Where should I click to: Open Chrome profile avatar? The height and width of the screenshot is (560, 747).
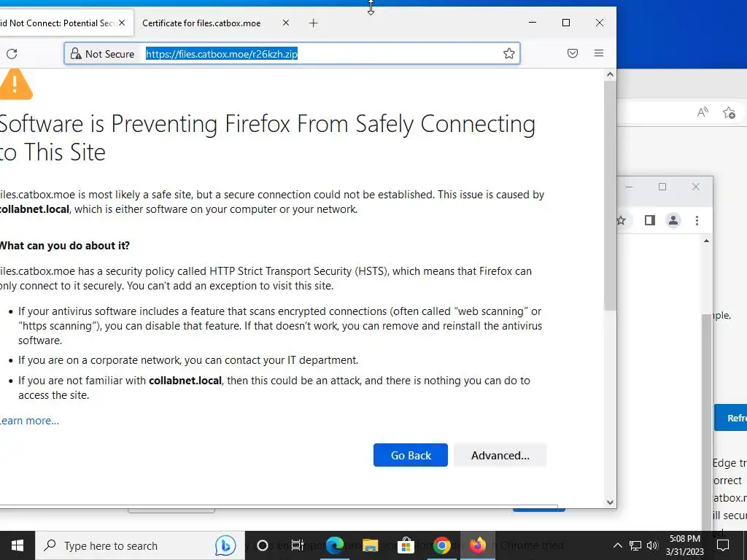pos(673,220)
